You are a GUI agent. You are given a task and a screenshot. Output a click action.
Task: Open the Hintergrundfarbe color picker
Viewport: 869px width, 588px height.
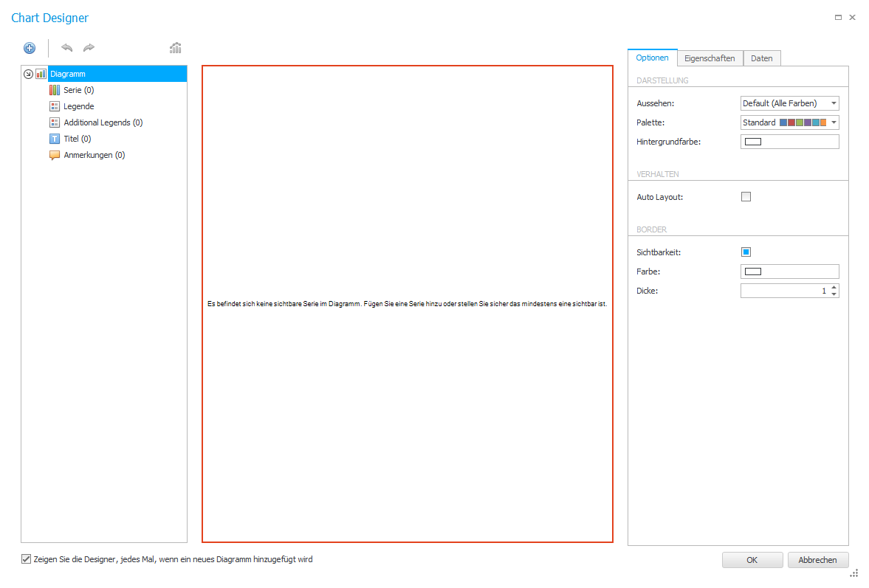coord(790,142)
